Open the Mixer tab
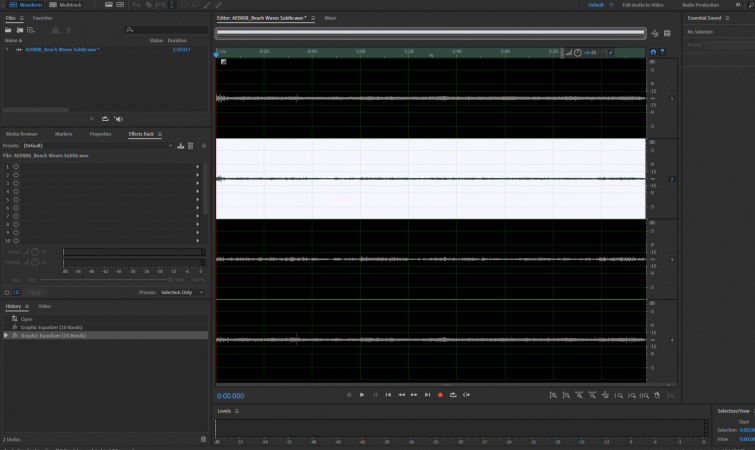 (330, 18)
